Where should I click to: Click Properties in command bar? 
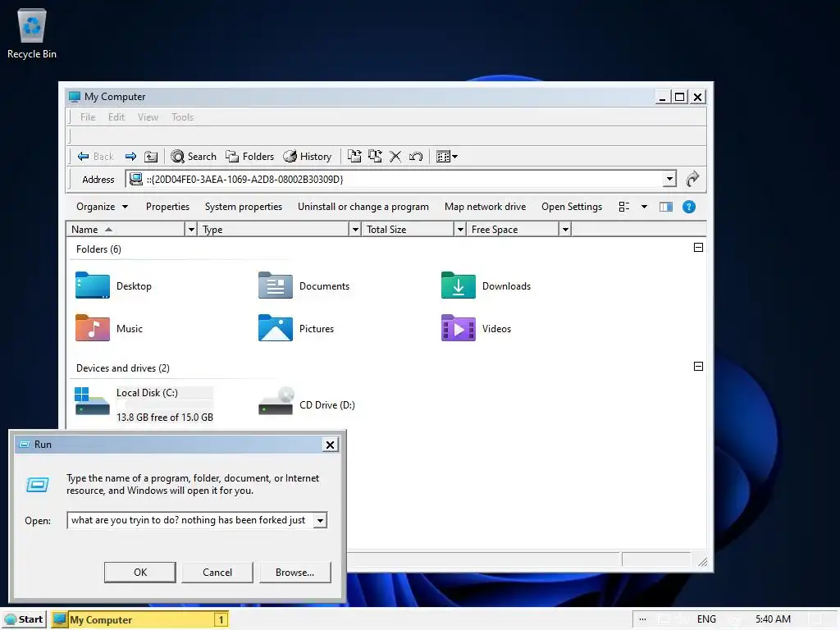[167, 207]
